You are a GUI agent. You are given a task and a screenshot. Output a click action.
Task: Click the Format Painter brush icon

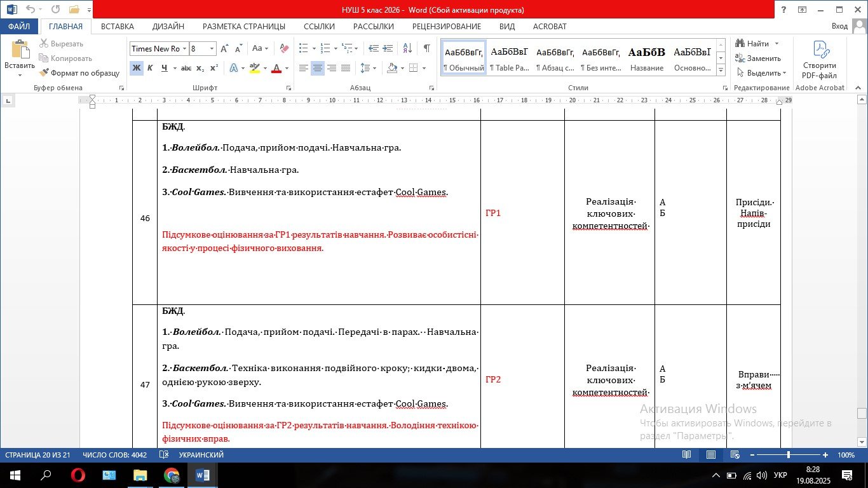tap(44, 73)
